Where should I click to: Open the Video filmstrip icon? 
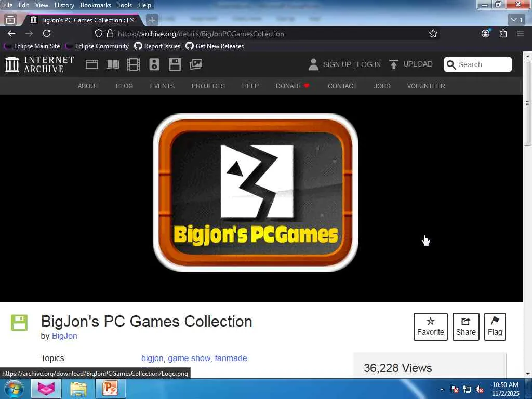coord(134,64)
